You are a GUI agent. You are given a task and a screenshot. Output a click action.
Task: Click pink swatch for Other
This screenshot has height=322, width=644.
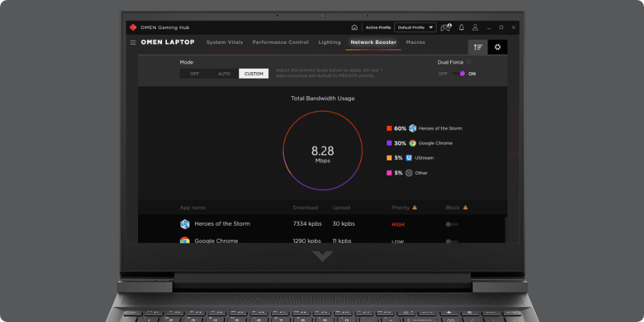pyautogui.click(x=389, y=173)
